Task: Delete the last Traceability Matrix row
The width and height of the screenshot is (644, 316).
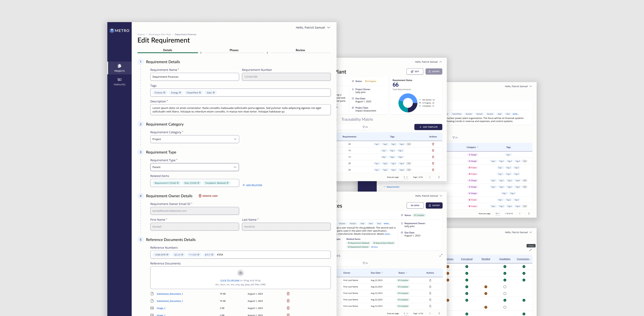Action: click(433, 170)
